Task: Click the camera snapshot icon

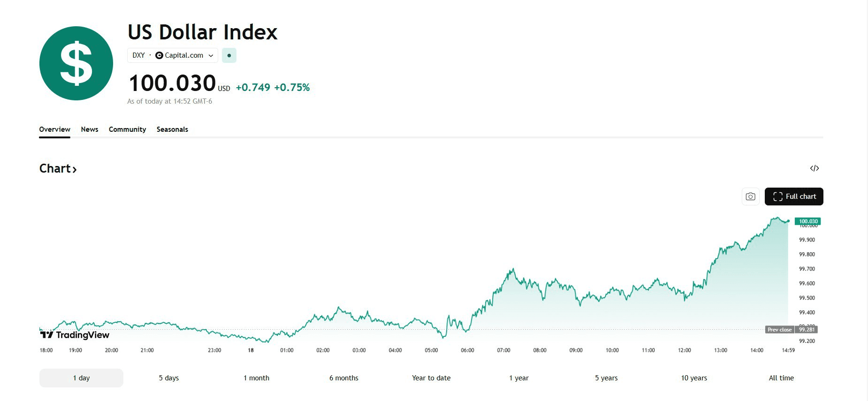Action: pos(750,197)
